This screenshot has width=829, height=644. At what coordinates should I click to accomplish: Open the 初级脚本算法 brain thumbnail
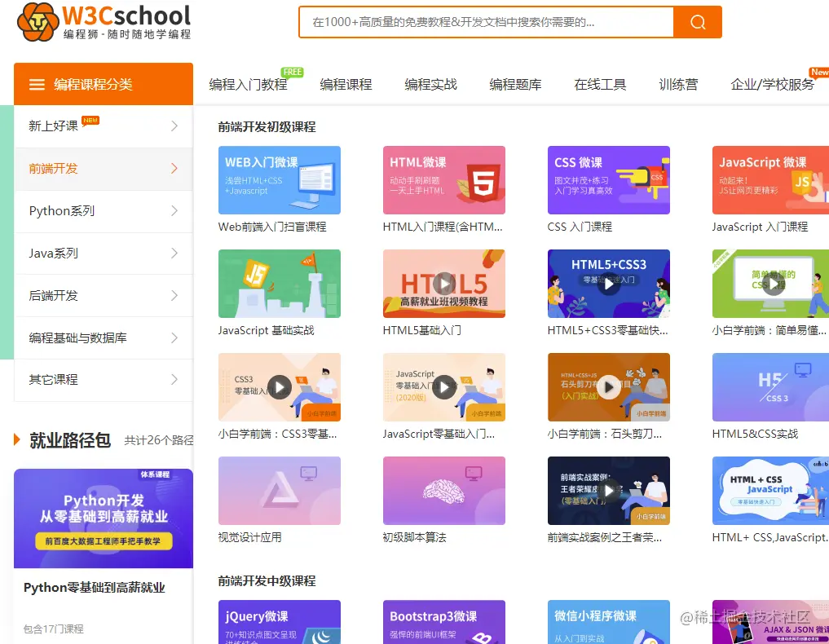pyautogui.click(x=444, y=491)
